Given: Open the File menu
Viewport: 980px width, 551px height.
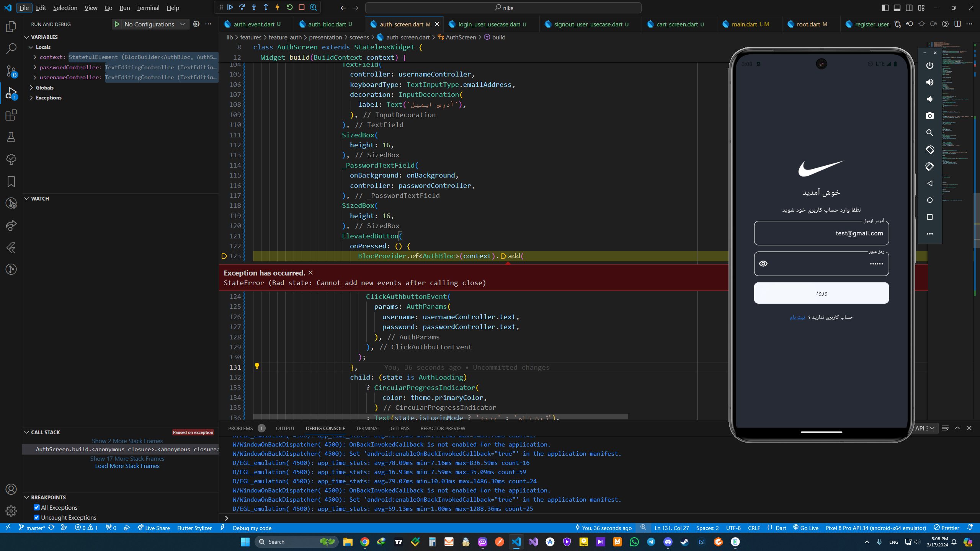Looking at the screenshot, I should pos(24,8).
